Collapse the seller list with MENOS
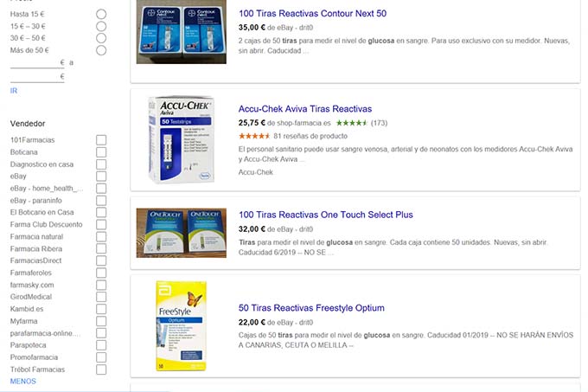588x392 pixels. (x=23, y=381)
